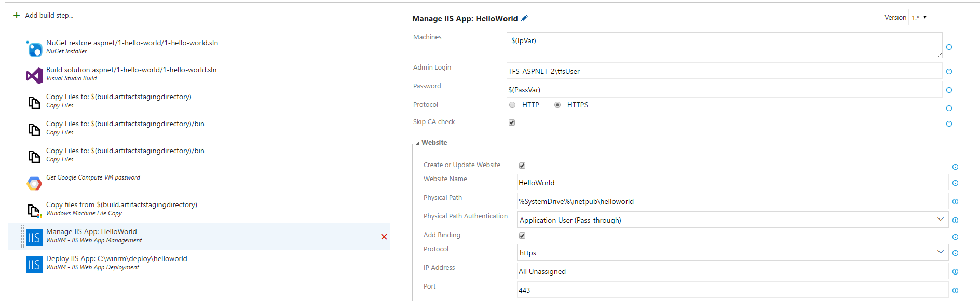
Task: Open info icon for Create or Update Website
Action: (956, 167)
